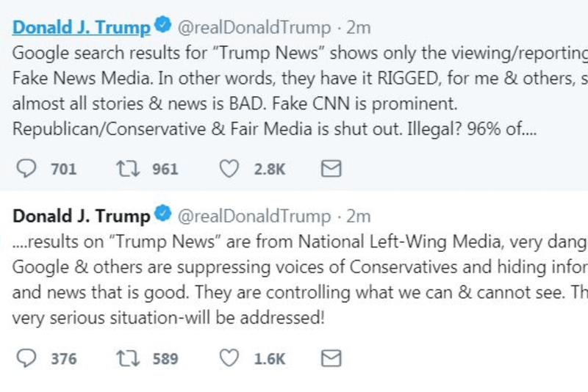Click the 2.8K like count

269,170
